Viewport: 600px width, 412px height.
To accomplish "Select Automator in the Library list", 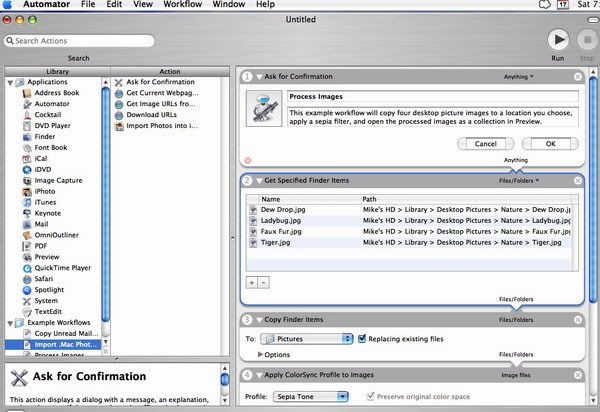I will click(x=52, y=104).
